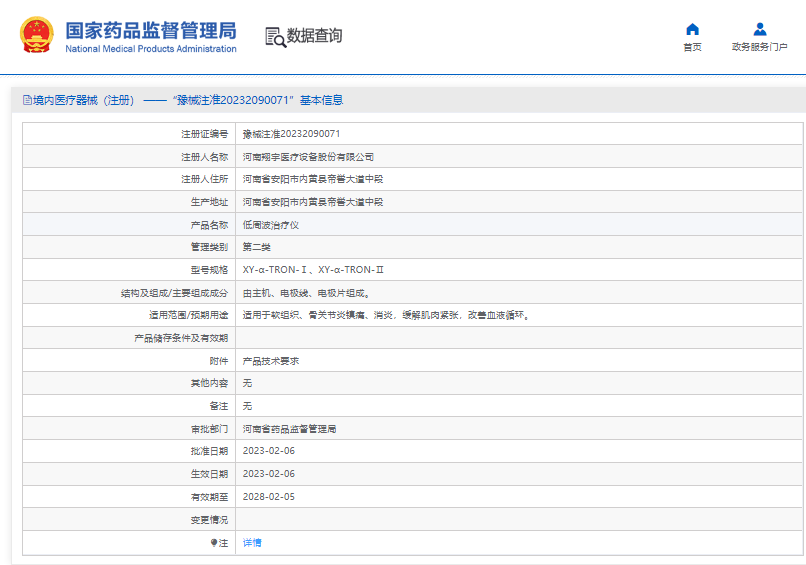Click composition text 由主机、电极线、电极片组成

306,293
